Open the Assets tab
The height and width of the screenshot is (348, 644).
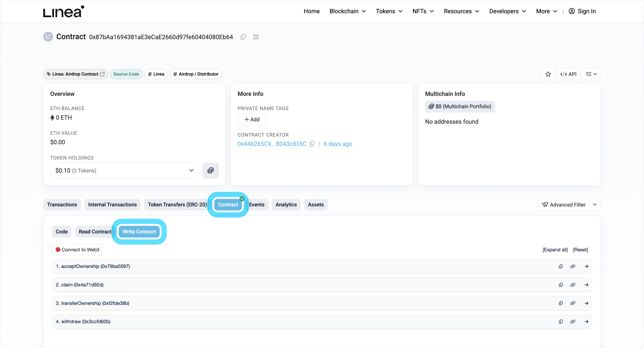316,205
